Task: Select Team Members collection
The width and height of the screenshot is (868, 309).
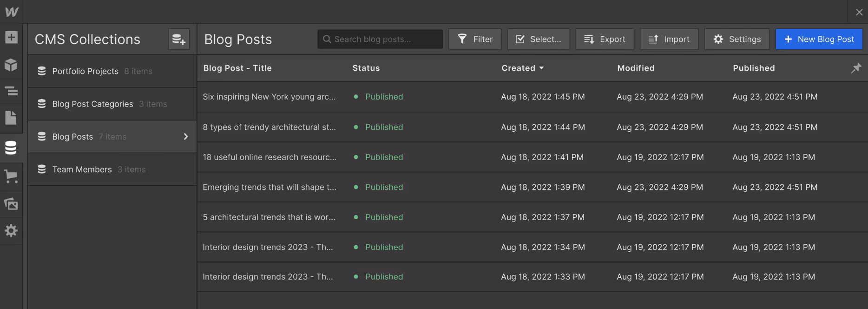Action: click(x=112, y=169)
